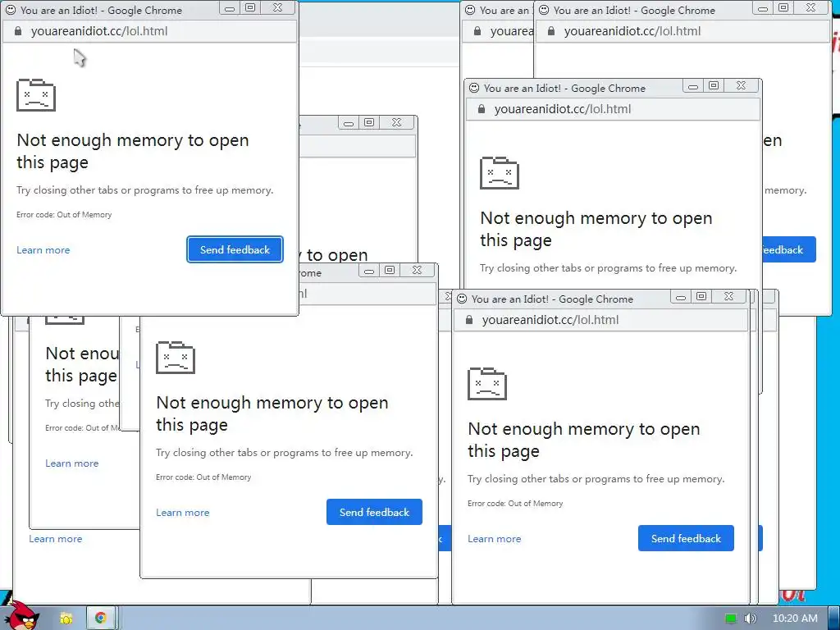Open Learn more link in top-left window

(x=43, y=250)
